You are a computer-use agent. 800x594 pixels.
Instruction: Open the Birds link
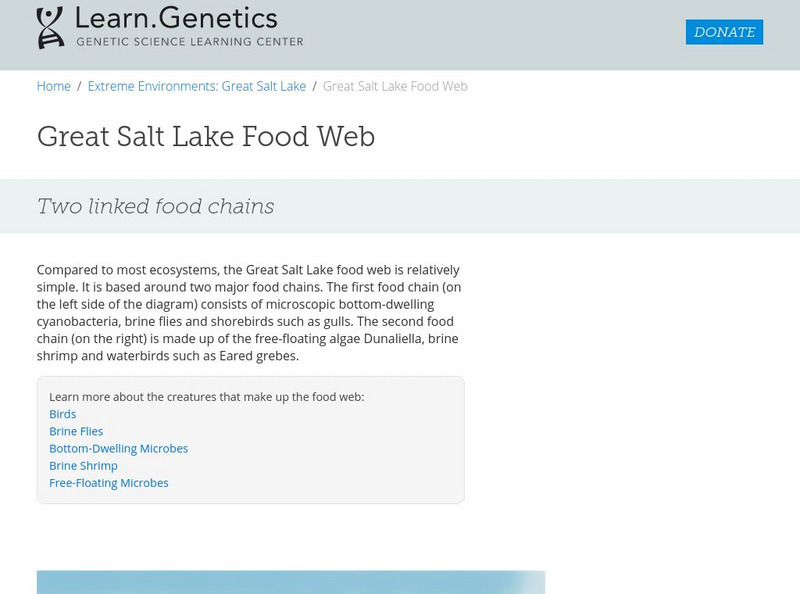click(63, 414)
